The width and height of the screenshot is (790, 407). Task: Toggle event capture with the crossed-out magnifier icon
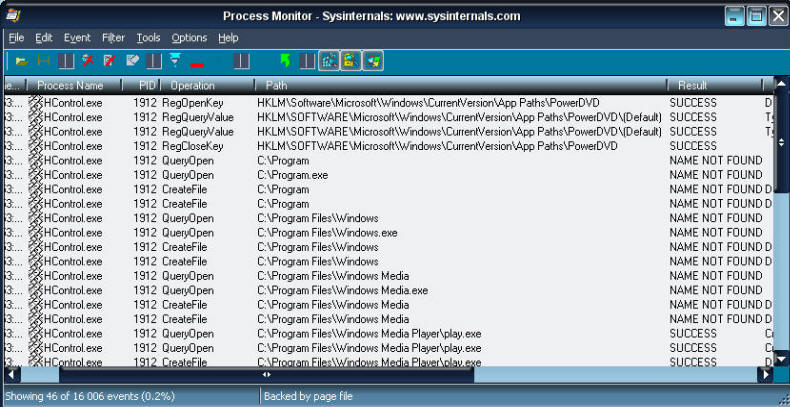88,62
